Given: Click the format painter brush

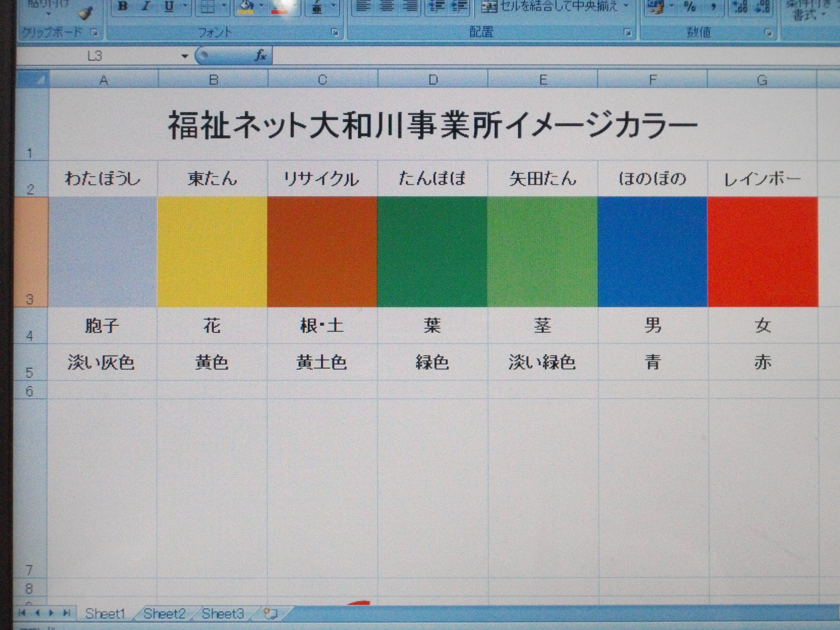Looking at the screenshot, I should click(85, 13).
